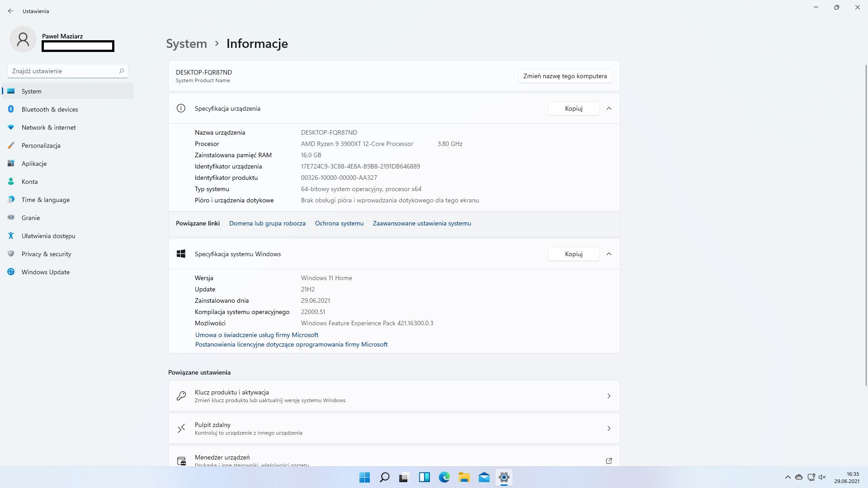Open Aplikacje settings section
Viewport: 868px width, 488px height.
(x=68, y=164)
